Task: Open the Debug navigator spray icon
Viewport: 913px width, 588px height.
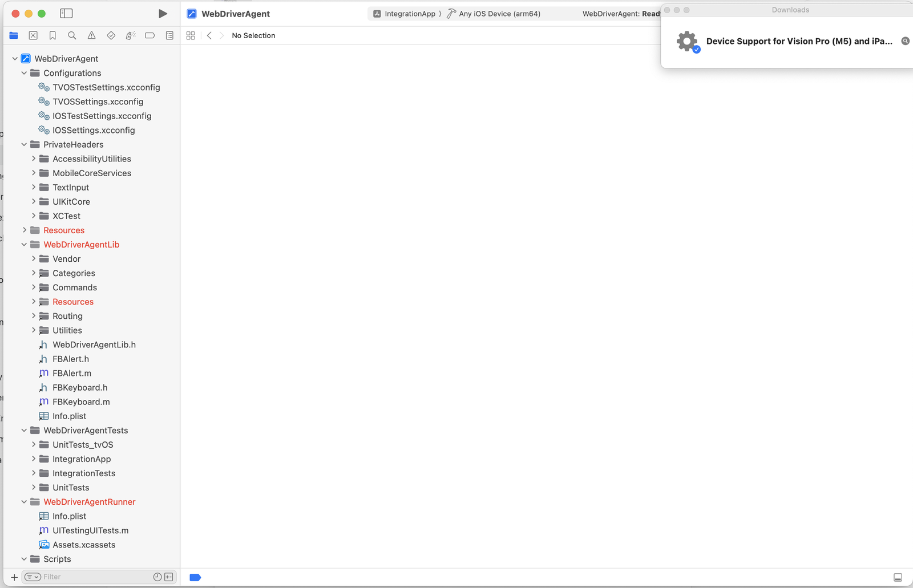Action: tap(130, 35)
